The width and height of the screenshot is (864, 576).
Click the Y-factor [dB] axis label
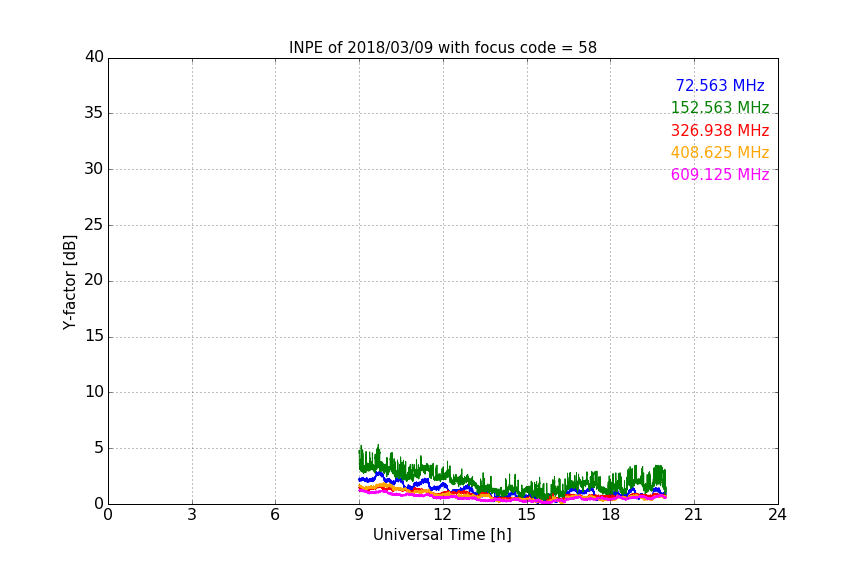69,282
